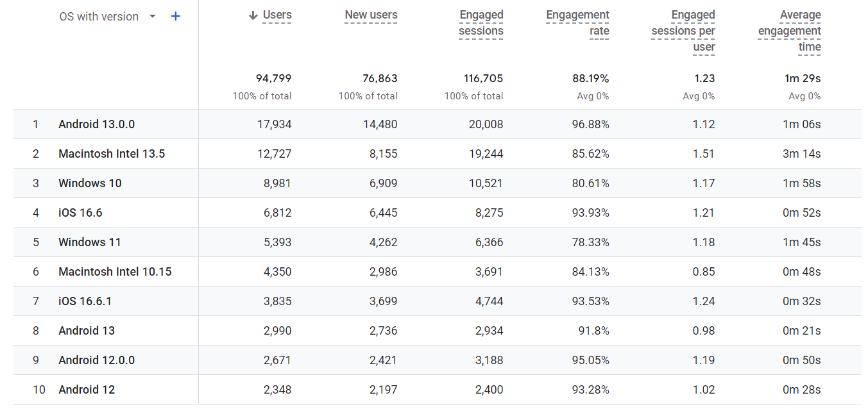Click Windows 11 users value 5,393

pyautogui.click(x=278, y=242)
